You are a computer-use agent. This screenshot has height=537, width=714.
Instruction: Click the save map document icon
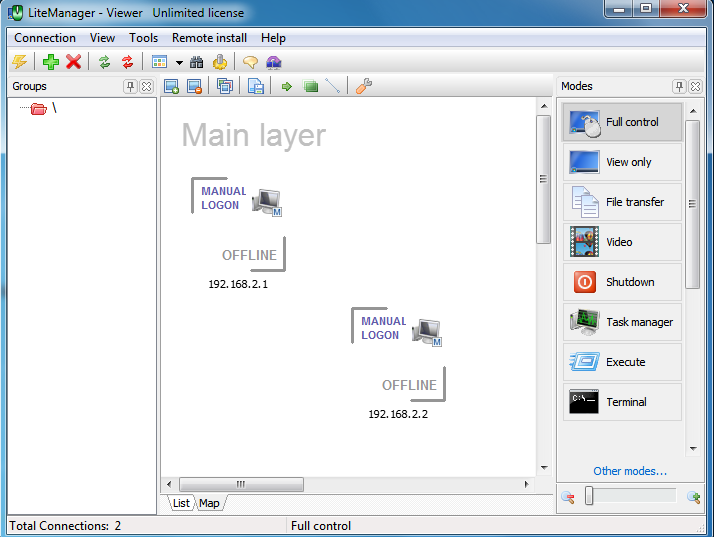coord(256,86)
